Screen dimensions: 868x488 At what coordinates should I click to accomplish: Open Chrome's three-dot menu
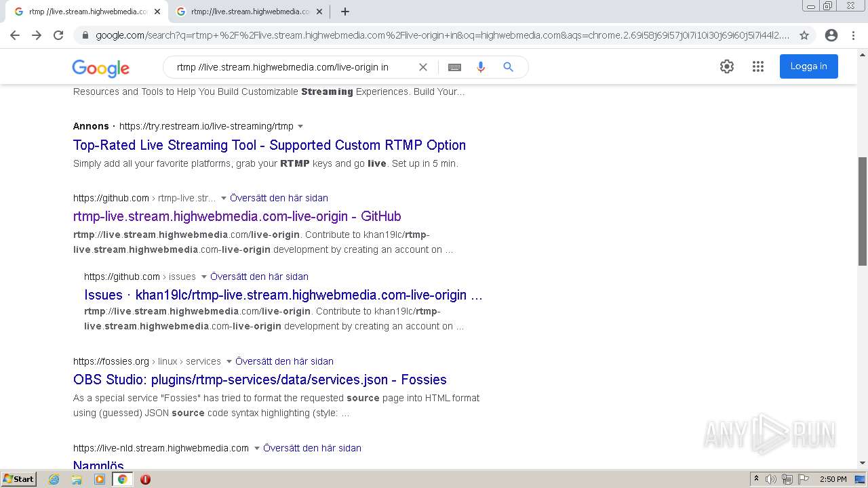click(x=854, y=35)
